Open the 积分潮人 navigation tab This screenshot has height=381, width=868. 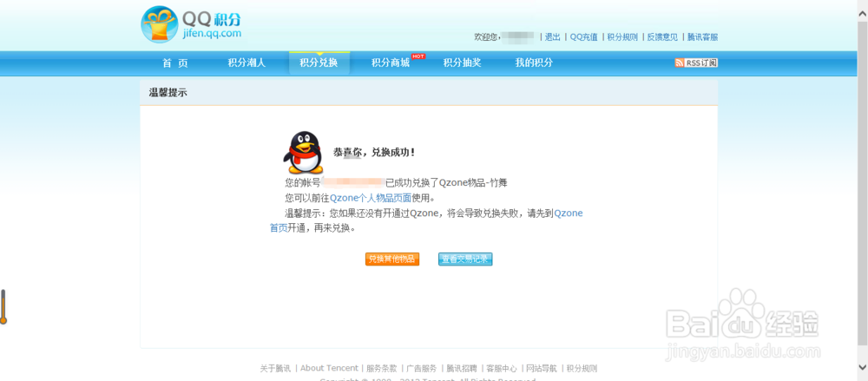[247, 63]
